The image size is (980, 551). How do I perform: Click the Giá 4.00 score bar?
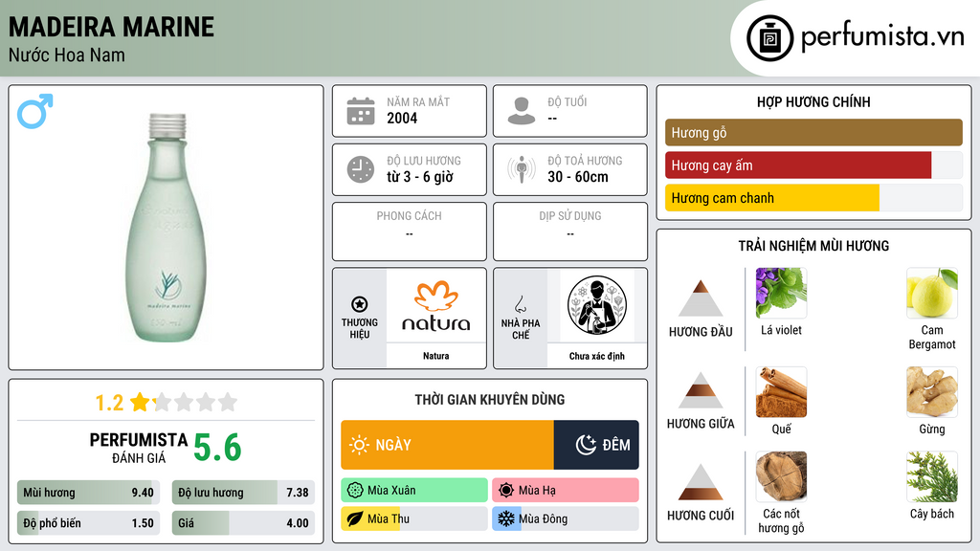[244, 523]
